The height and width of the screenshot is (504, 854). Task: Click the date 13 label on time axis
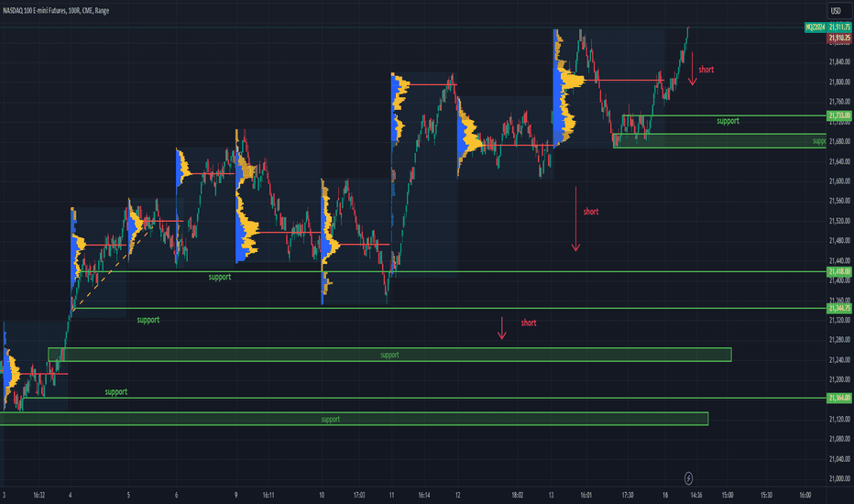click(551, 495)
